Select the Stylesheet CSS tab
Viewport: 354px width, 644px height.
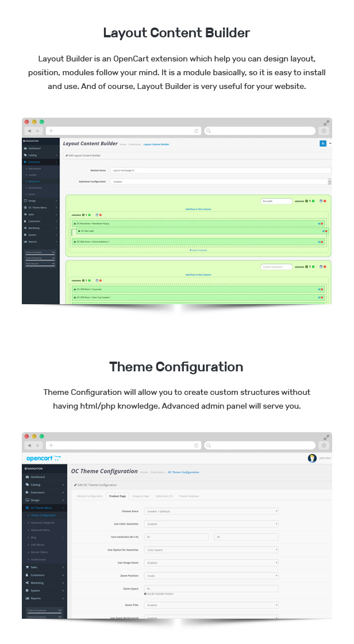click(164, 496)
